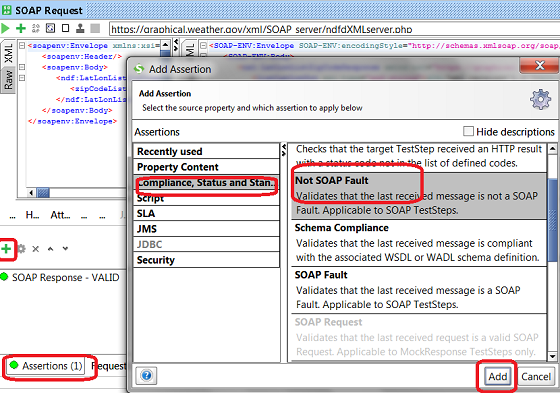Switch to the Raw vertical tab of request
This screenshot has width=560, height=393.
tap(8, 80)
